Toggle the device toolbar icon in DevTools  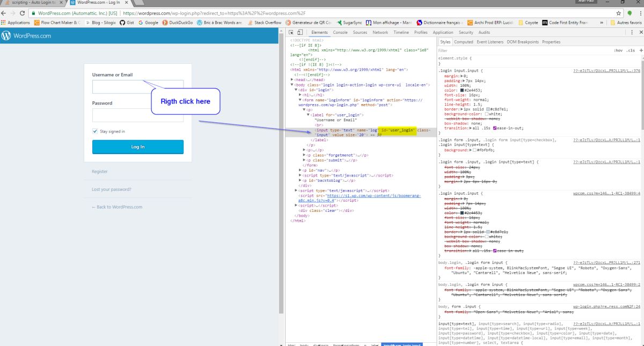coord(301,33)
